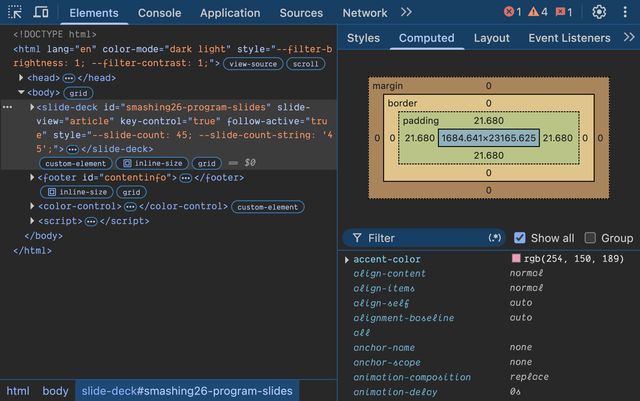Expand the color-control collapsed content ellipsis
This screenshot has height=401, width=640.
tap(130, 207)
